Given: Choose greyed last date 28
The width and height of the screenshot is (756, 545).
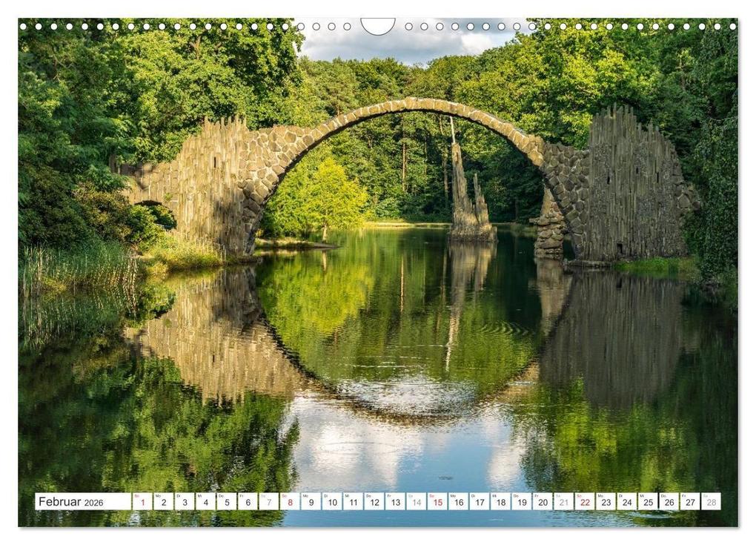Looking at the screenshot, I should [712, 501].
